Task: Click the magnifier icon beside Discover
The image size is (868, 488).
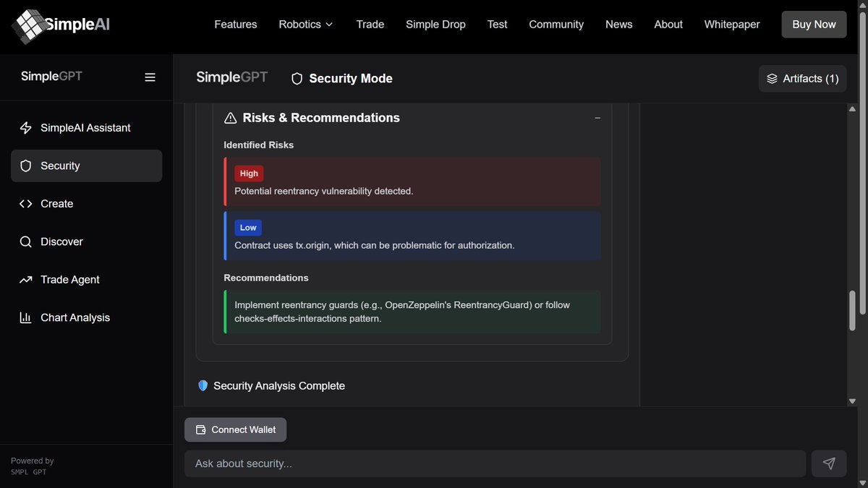Action: [x=26, y=241]
